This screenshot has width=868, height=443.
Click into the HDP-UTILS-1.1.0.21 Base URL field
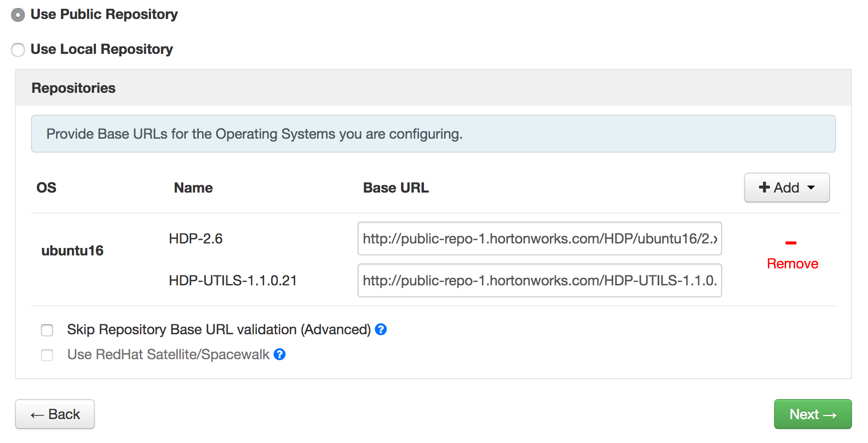click(x=539, y=280)
